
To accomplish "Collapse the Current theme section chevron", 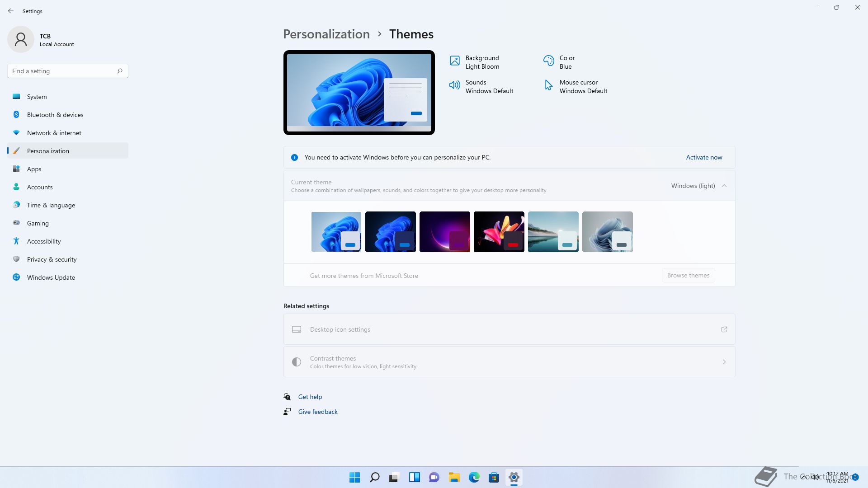I will [x=724, y=186].
